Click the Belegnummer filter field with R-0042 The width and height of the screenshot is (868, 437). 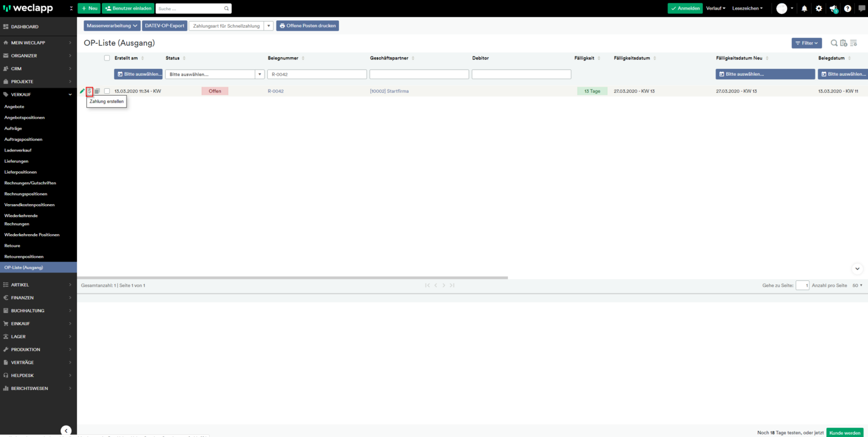tap(317, 74)
